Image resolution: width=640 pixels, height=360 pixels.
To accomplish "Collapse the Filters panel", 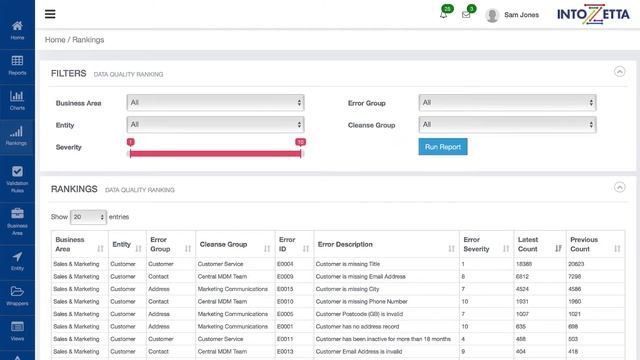I will [x=619, y=71].
